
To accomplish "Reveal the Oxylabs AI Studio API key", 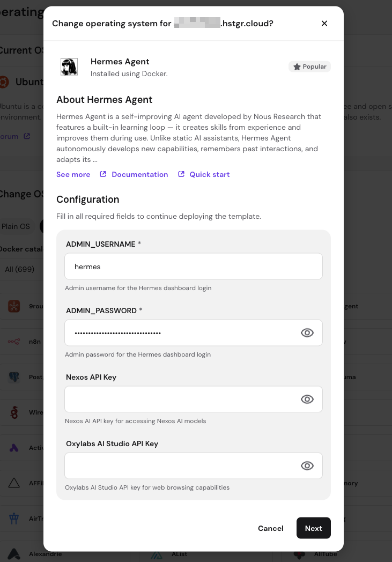I will [307, 465].
